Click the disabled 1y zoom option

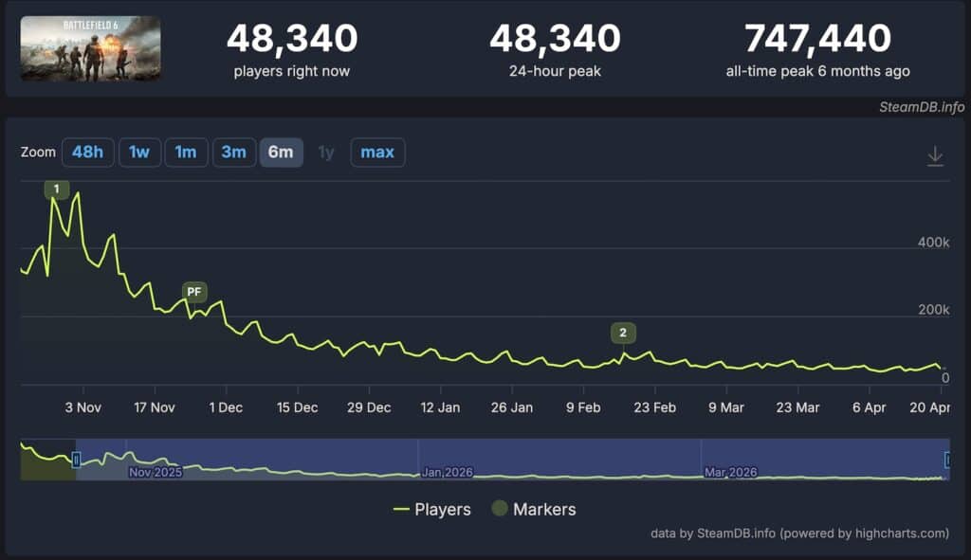coord(326,153)
